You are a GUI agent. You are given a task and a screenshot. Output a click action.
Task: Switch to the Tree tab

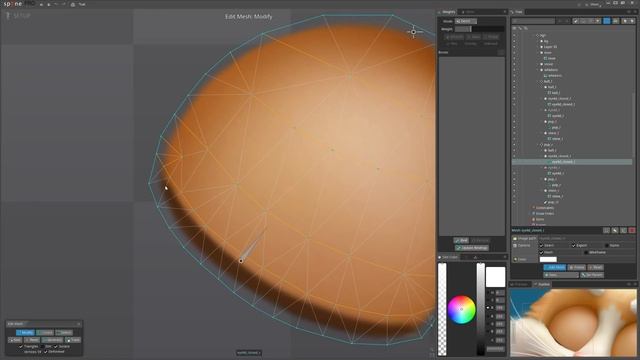[x=517, y=12]
